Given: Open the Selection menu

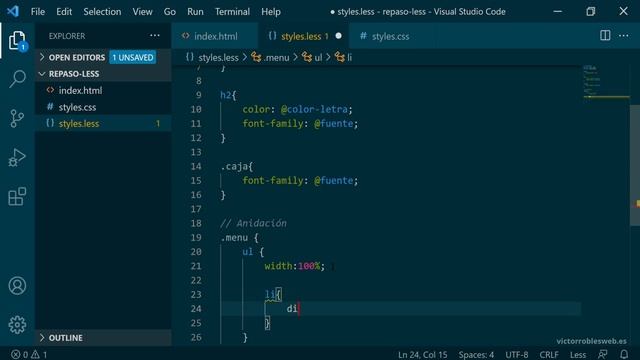Looking at the screenshot, I should click(102, 11).
